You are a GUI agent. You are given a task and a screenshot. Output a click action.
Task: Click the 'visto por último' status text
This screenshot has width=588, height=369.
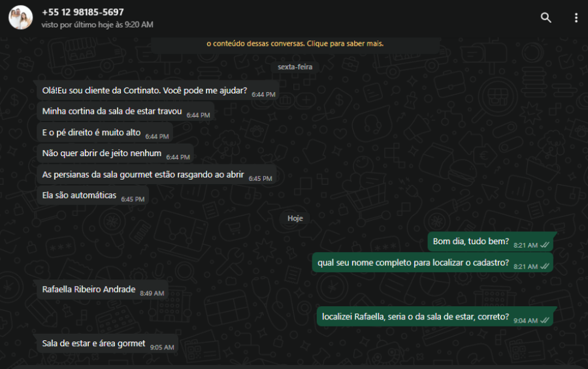[97, 25]
